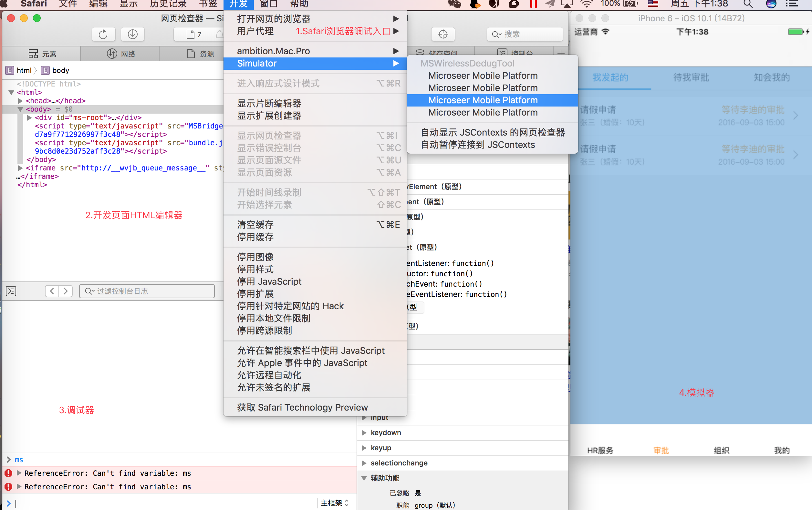This screenshot has width=812, height=510.
Task: Click the back arrow in console navigation
Action: click(x=52, y=291)
